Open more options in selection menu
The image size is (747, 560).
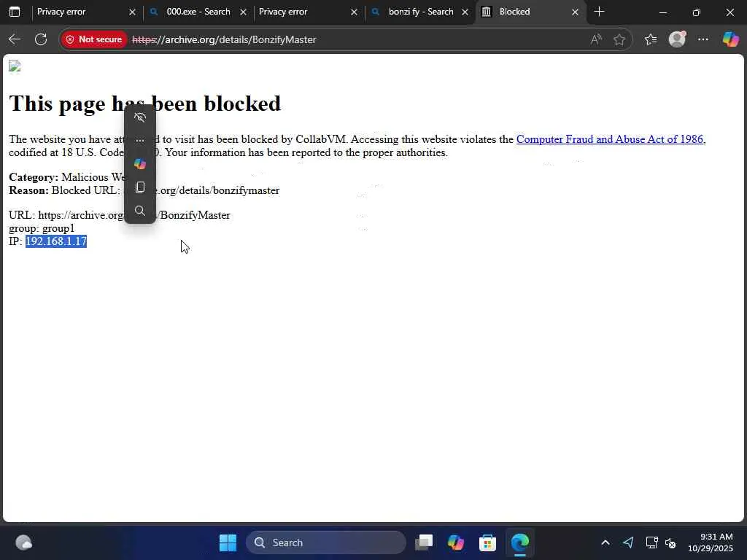pos(139,141)
